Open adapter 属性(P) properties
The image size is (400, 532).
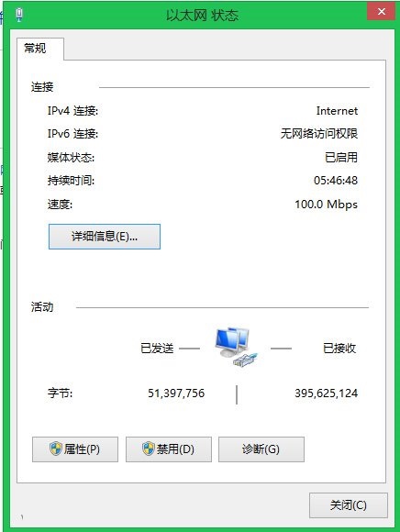click(x=75, y=449)
